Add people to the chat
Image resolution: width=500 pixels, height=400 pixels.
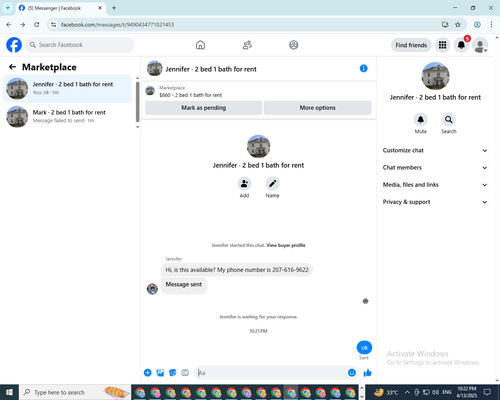click(x=244, y=183)
